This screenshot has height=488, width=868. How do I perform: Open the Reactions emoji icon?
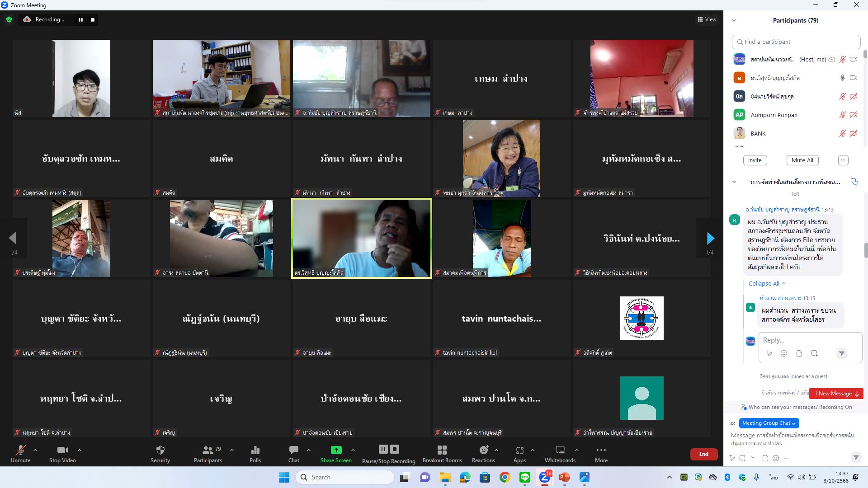[483, 450]
